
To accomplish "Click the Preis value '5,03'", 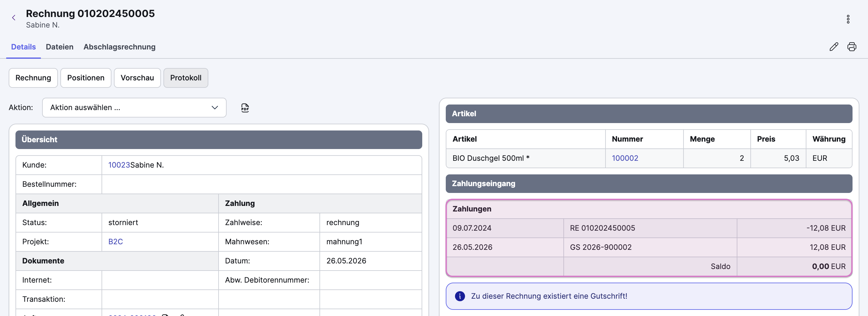I will [791, 158].
